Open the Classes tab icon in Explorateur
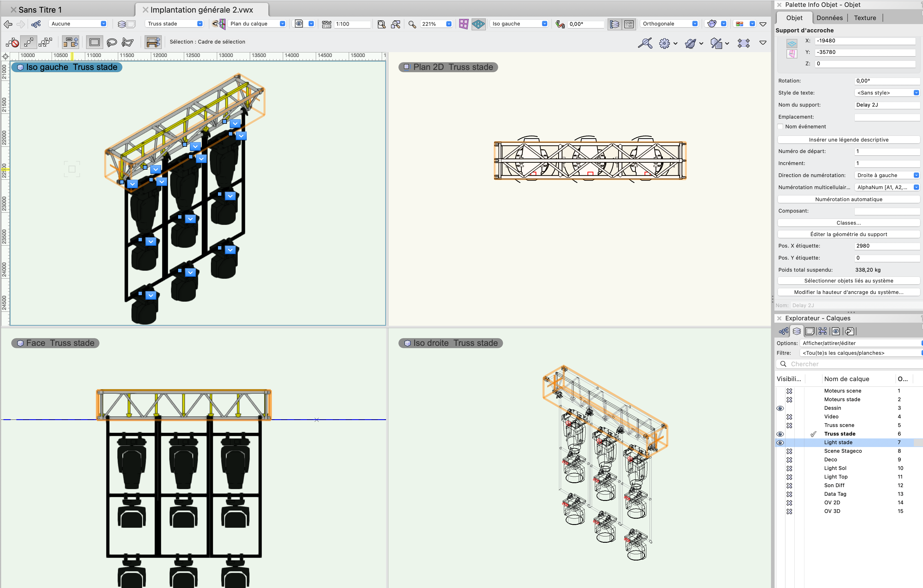The width and height of the screenshot is (923, 588). [x=784, y=331]
